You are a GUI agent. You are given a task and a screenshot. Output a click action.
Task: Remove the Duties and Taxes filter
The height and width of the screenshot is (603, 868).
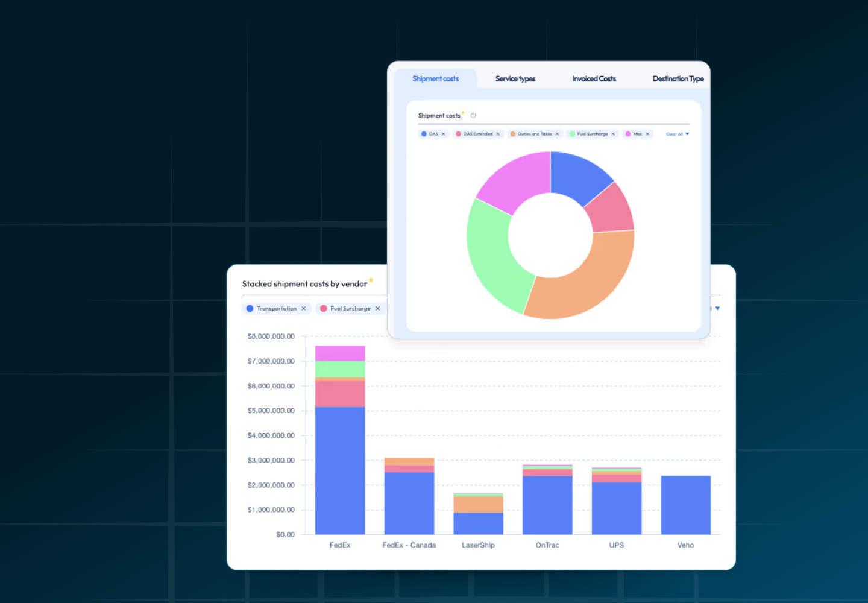[557, 134]
